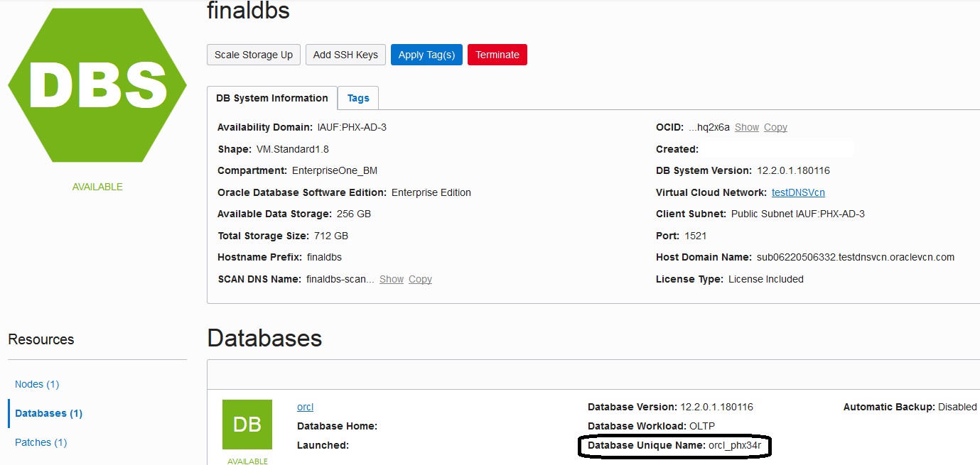
Task: Click the finaldbs page heading
Action: 248,11
